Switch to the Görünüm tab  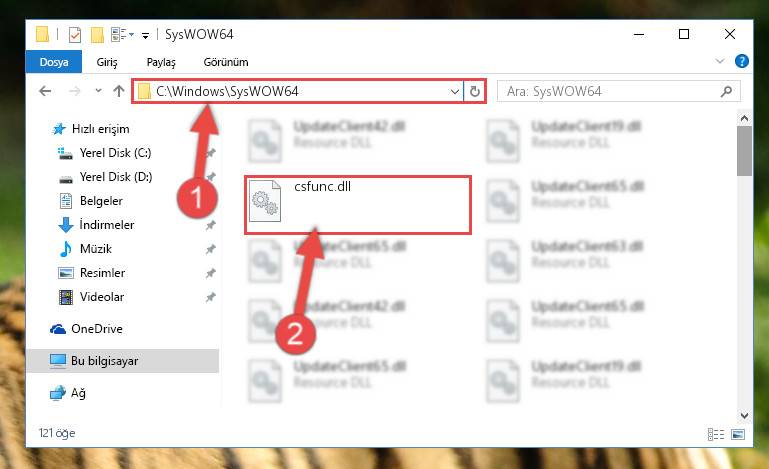coord(226,62)
